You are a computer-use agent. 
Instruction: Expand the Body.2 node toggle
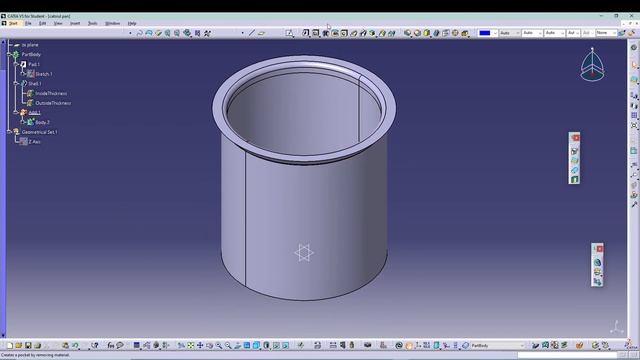pyautogui.click(x=24, y=122)
